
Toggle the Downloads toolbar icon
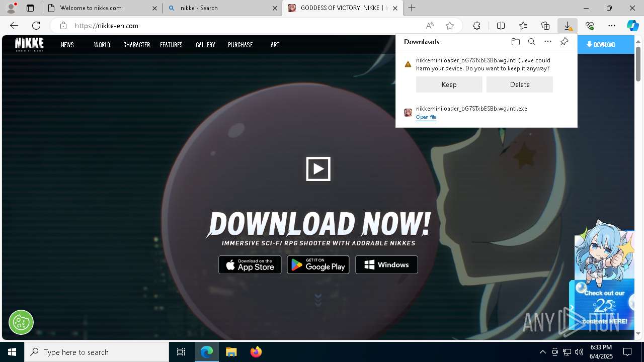[568, 26]
